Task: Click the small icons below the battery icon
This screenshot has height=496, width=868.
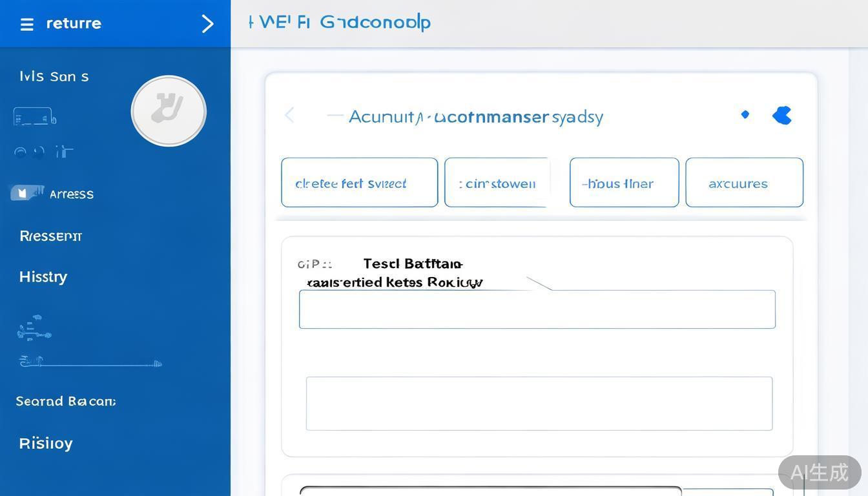Action: point(43,152)
